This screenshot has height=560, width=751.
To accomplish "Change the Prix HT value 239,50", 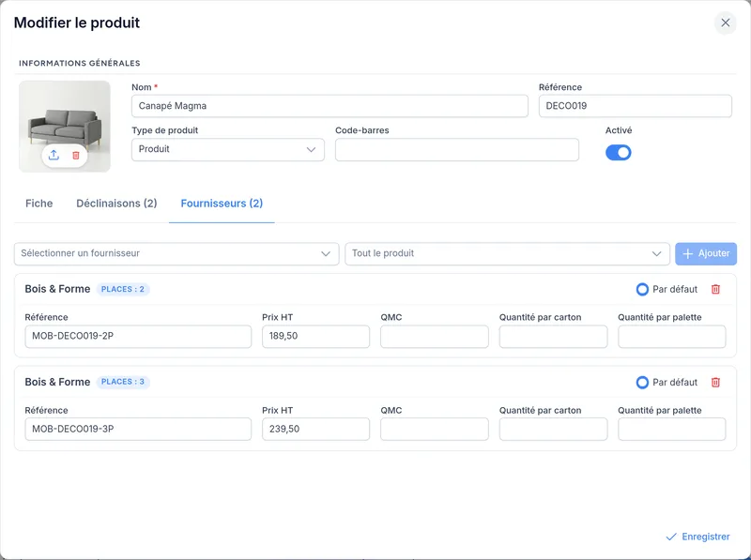I will (x=315, y=430).
